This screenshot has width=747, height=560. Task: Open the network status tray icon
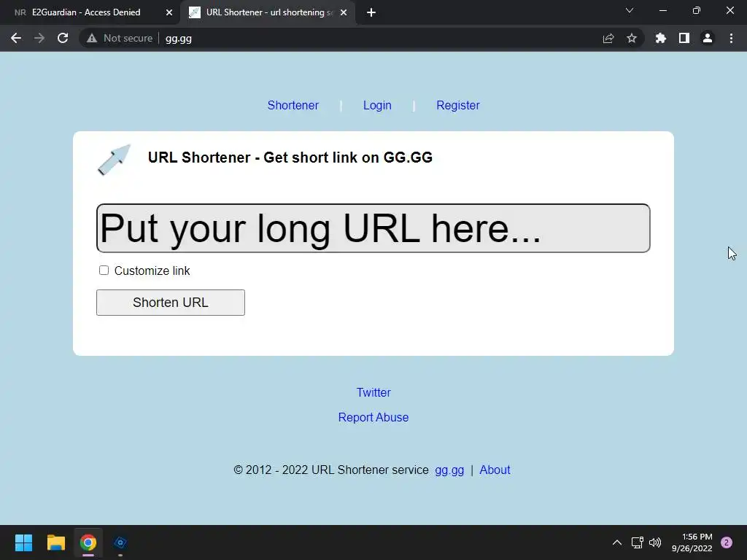click(637, 542)
